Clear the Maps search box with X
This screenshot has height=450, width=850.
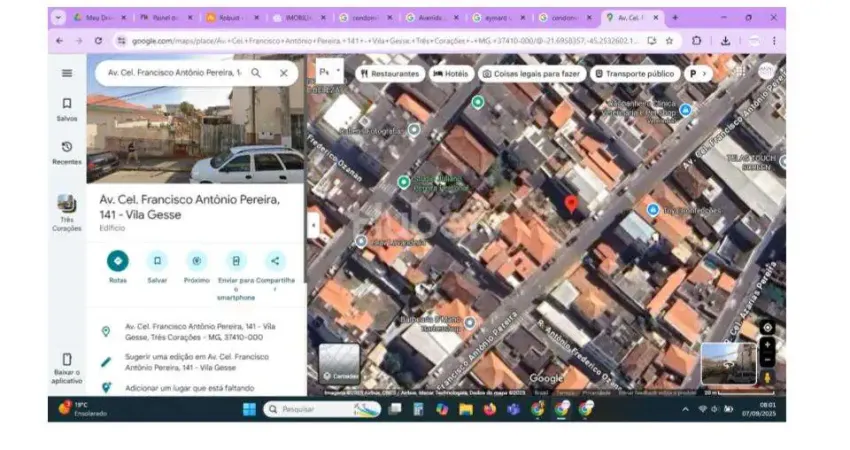(284, 73)
